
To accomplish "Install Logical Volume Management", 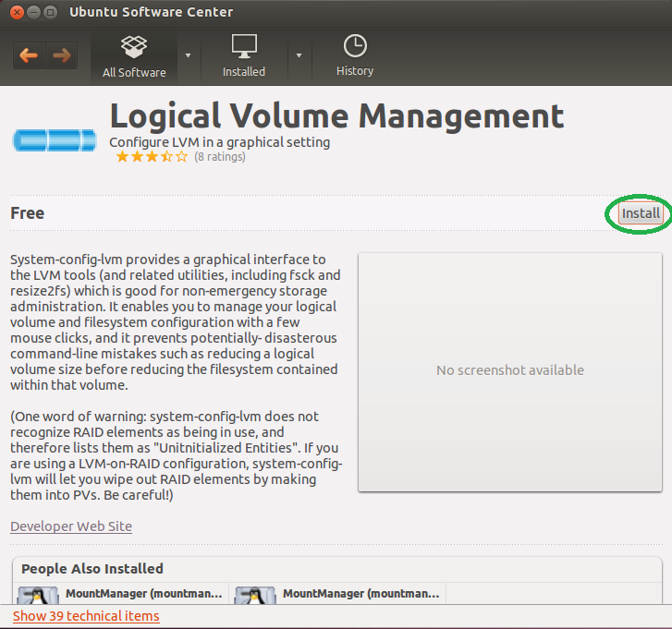I will click(641, 213).
